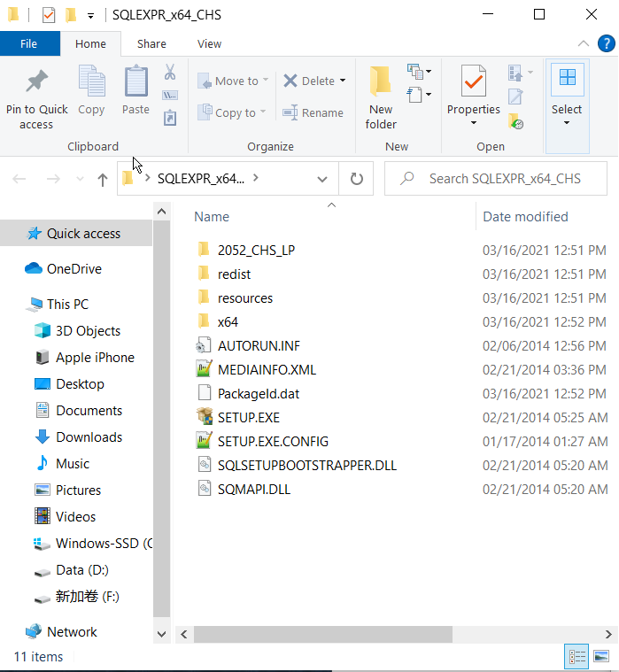
Task: Click the navigation pane vertical scrollbar thumb
Action: pyautogui.click(x=161, y=418)
